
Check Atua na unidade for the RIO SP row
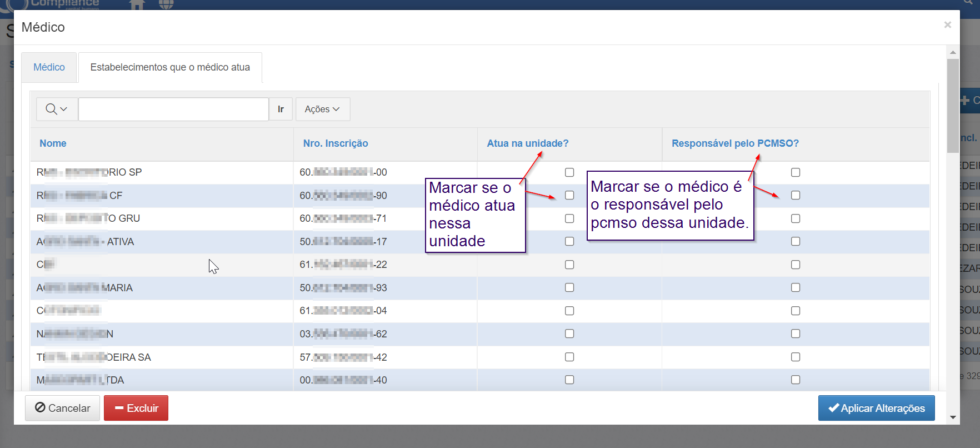click(569, 172)
